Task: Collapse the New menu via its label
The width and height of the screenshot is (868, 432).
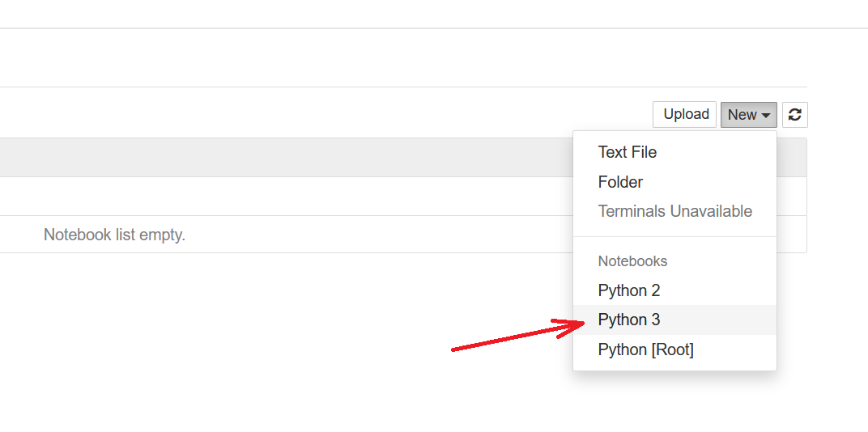Action: (x=742, y=115)
